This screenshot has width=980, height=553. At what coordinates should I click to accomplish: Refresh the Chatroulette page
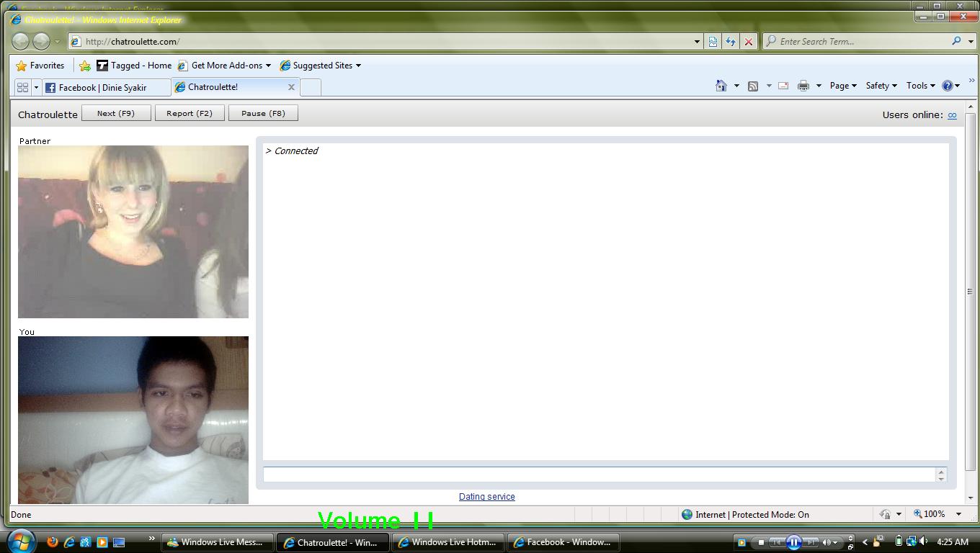coord(731,42)
